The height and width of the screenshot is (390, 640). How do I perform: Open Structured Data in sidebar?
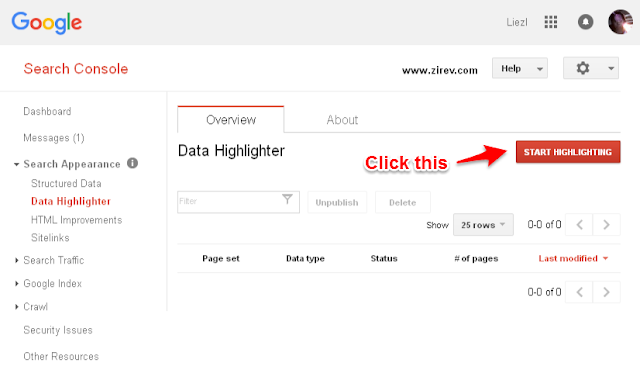(x=66, y=184)
